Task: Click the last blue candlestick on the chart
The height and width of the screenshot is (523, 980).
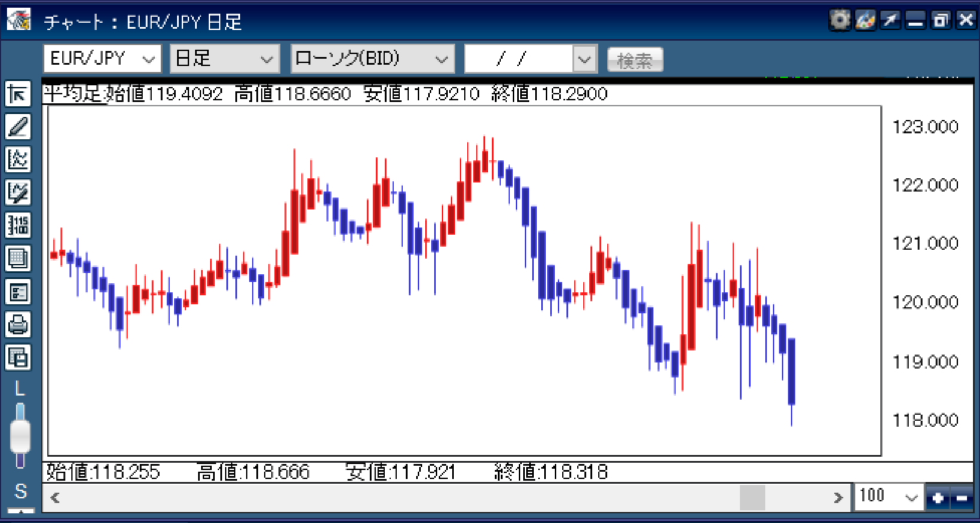Action: click(x=791, y=372)
